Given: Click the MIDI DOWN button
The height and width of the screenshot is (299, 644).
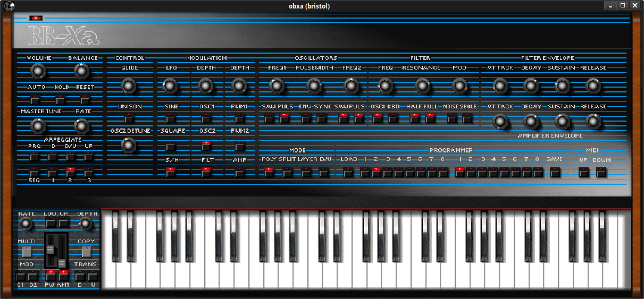Looking at the screenshot, I should pos(601,172).
